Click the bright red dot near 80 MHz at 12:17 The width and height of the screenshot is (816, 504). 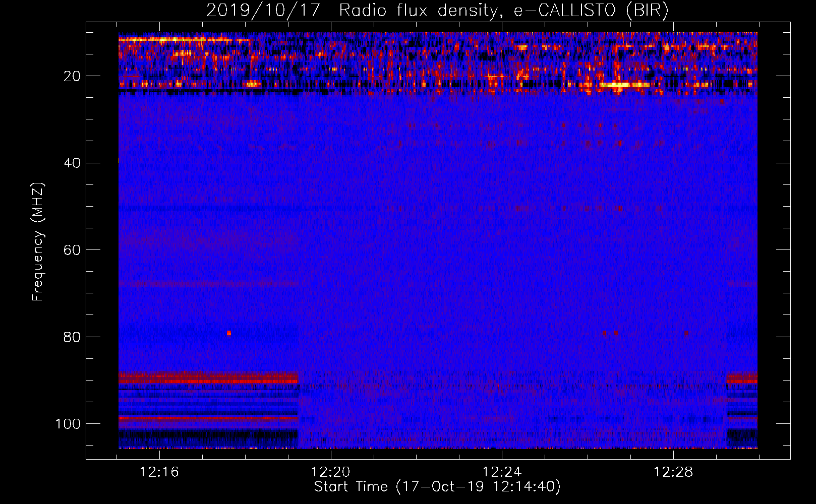228,333
